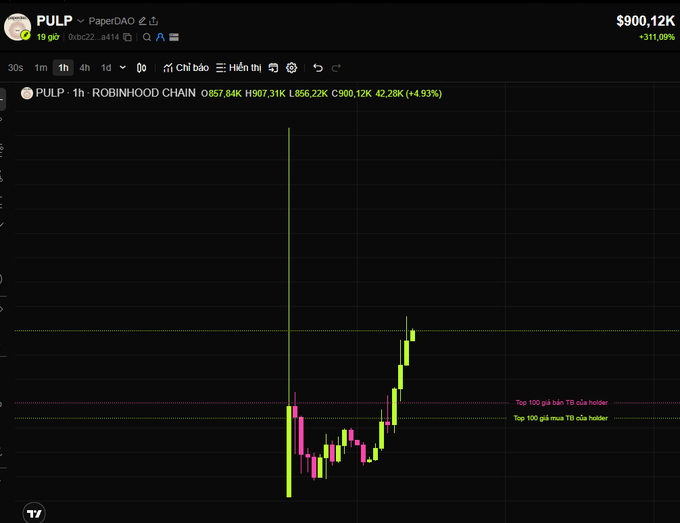Click the pencil edit icon beside PaperDAO
The height and width of the screenshot is (523, 680).
click(142, 21)
